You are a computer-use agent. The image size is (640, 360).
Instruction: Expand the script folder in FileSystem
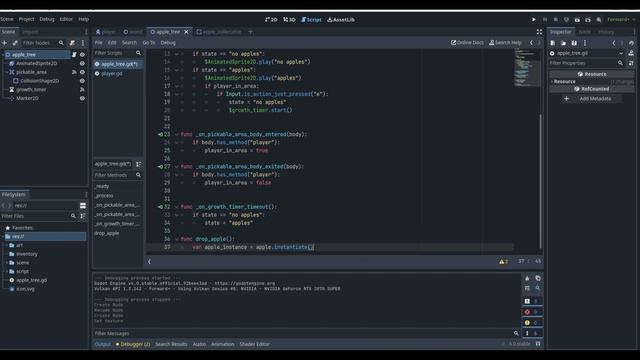(6, 271)
